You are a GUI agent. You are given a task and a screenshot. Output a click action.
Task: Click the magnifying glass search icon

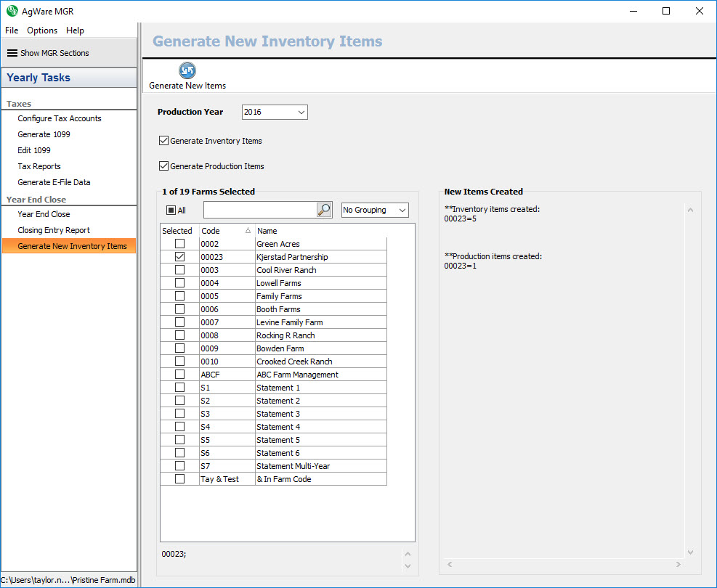(x=324, y=210)
